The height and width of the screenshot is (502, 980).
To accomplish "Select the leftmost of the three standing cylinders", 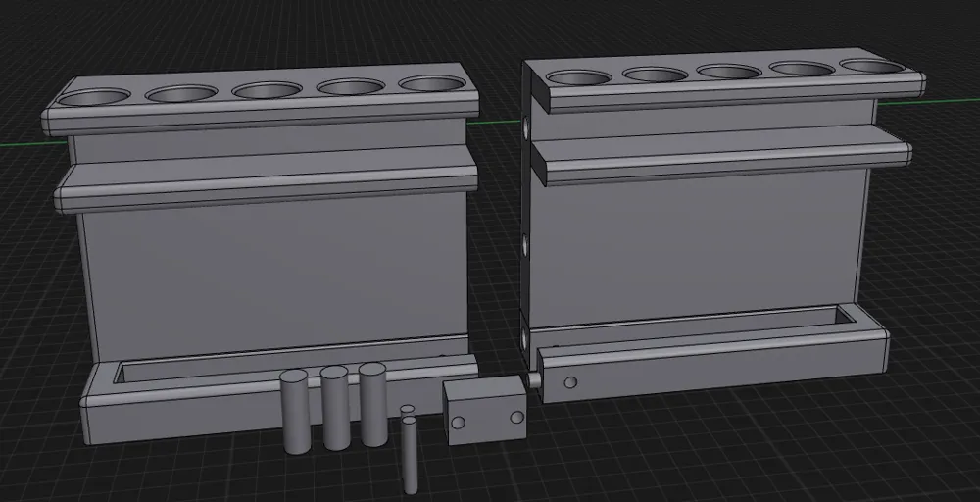I will [294, 411].
